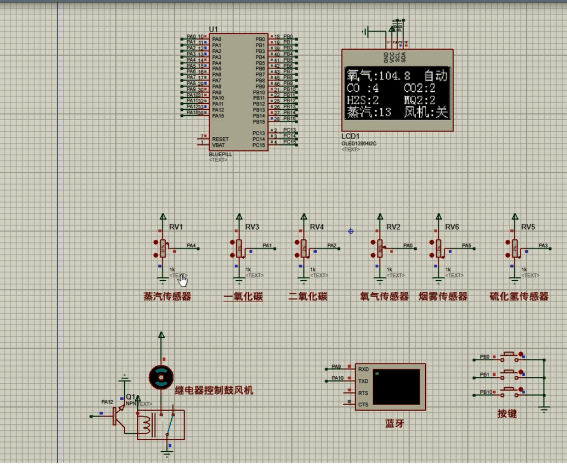
Task: Click the LCD1 reference label
Action: (x=351, y=136)
